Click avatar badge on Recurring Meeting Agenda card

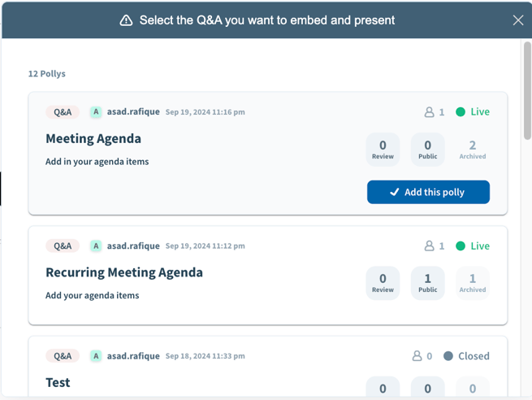[x=96, y=246]
